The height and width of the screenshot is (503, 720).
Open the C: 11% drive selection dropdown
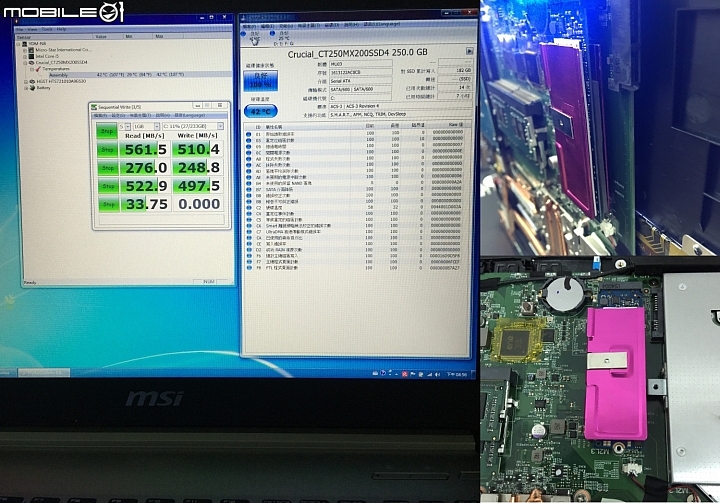pos(193,126)
